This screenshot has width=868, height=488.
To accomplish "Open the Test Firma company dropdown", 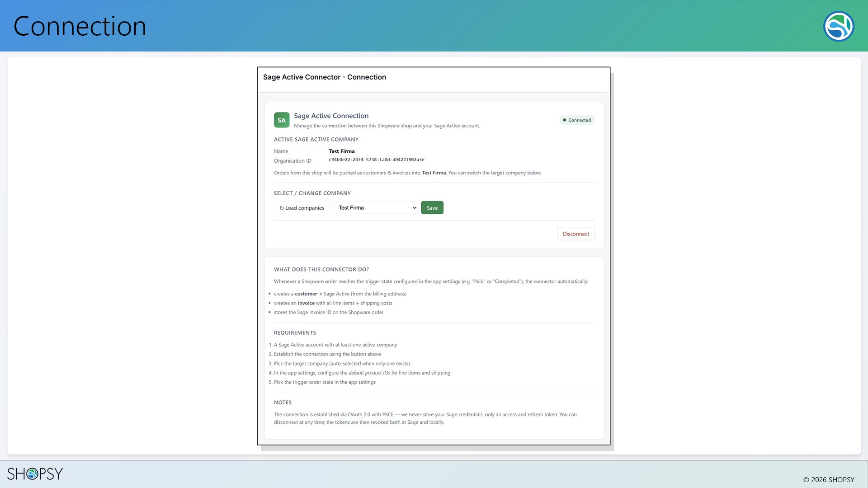I will [376, 208].
